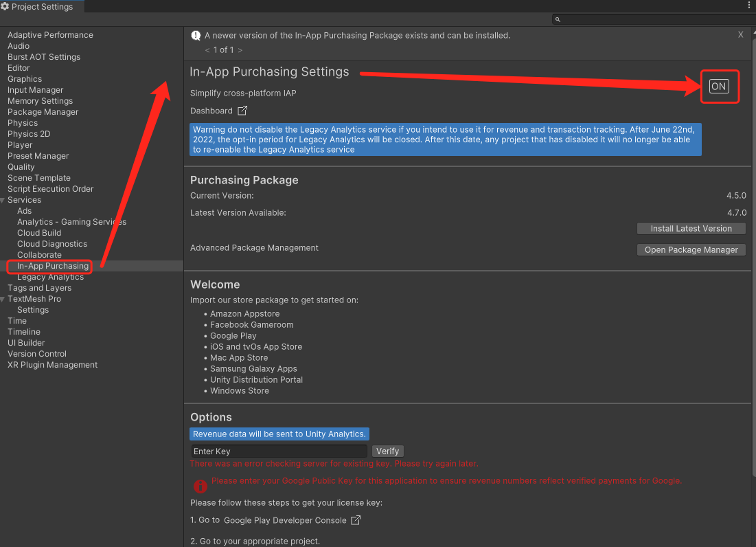Image resolution: width=756 pixels, height=547 pixels.
Task: Open Player settings category
Action: pos(20,145)
